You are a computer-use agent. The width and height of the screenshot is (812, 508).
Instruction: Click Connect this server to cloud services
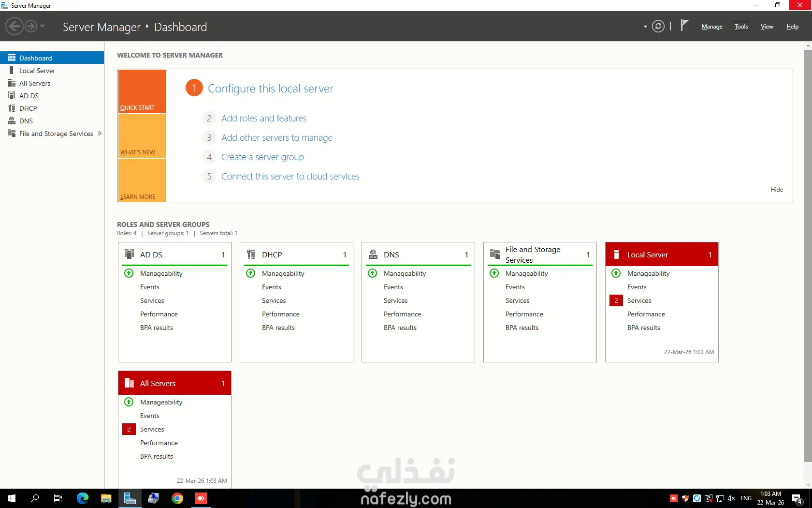pos(290,177)
